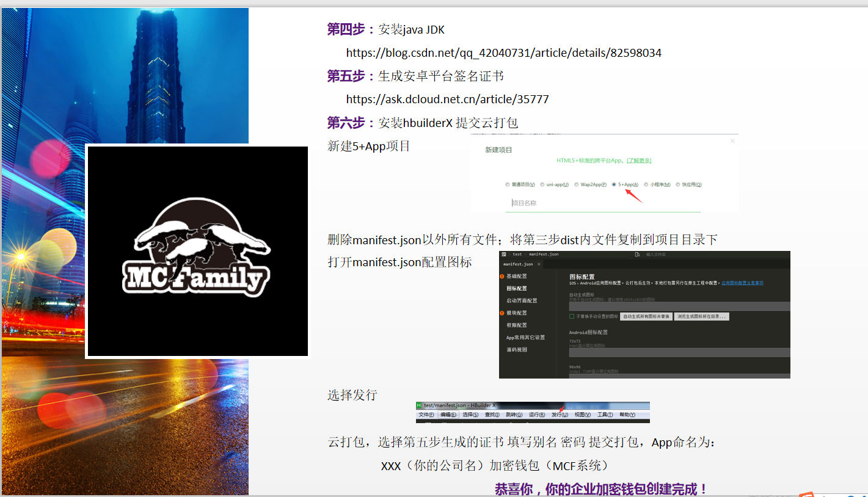Viewport: 868px width, 497px height.
Task: Click the Android图标配置 section heading
Action: click(x=588, y=332)
